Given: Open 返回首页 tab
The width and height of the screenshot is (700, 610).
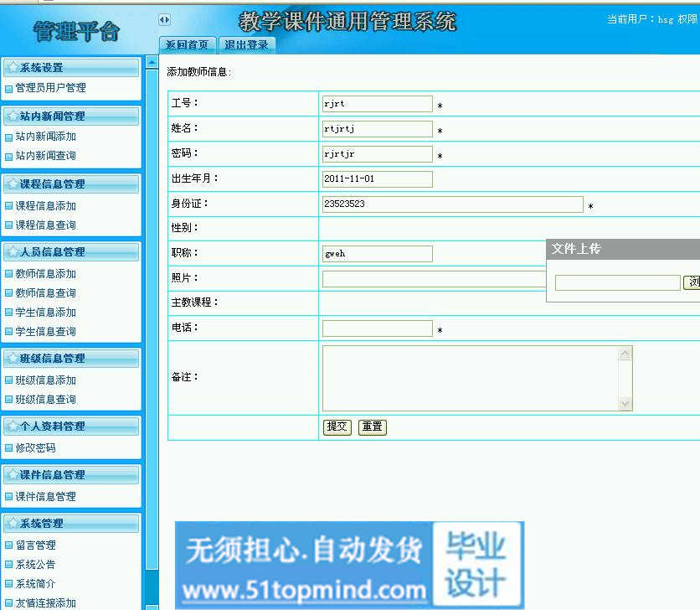Looking at the screenshot, I should [187, 44].
